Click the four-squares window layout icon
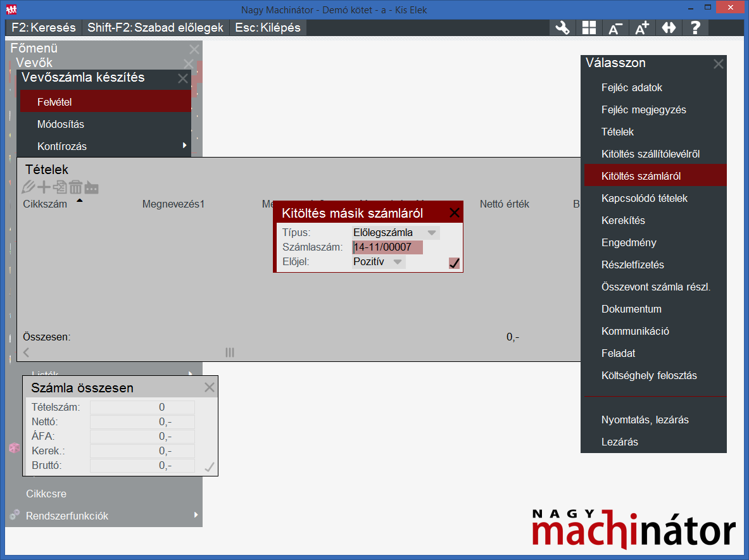 click(589, 28)
